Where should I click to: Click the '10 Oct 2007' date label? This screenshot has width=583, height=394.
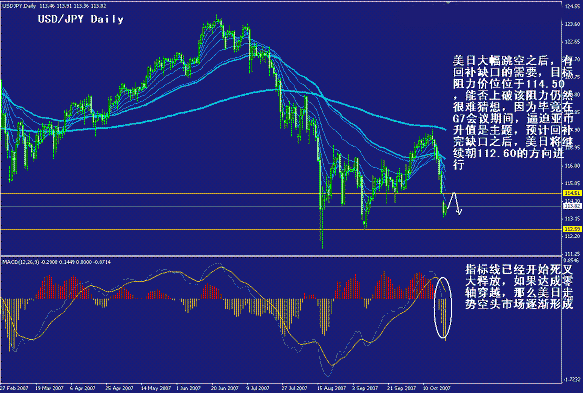click(436, 388)
